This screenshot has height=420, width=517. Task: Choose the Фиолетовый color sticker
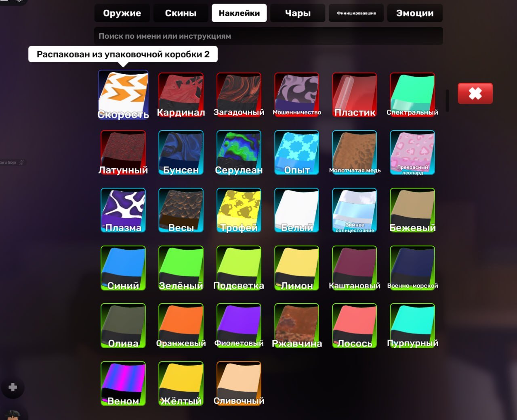point(239,326)
